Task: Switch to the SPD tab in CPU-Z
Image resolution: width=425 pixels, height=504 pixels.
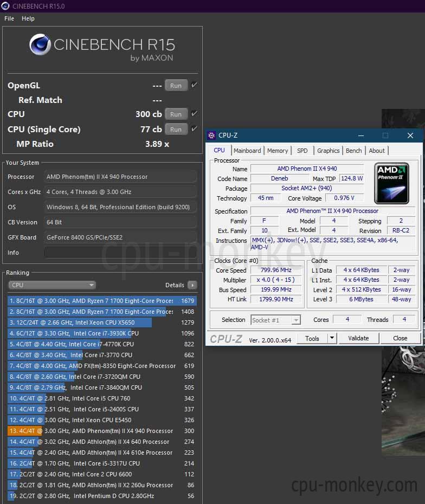Action: pyautogui.click(x=302, y=151)
